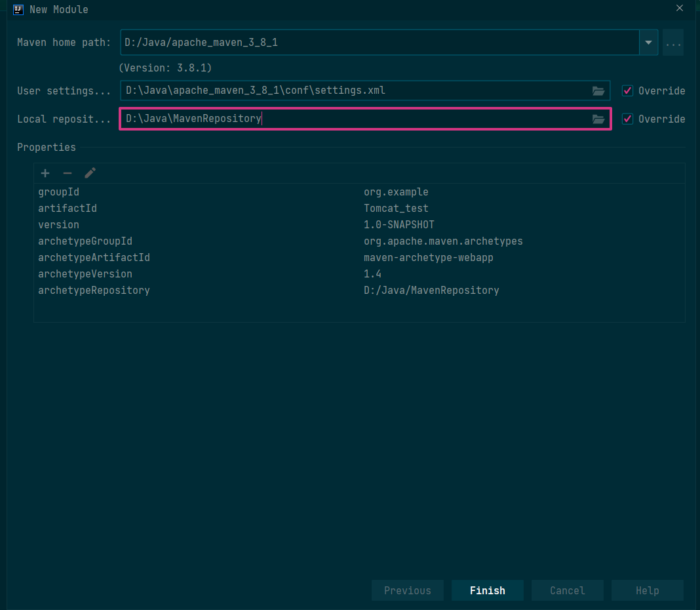Click the Local reposit... label
700x610 pixels.
pos(64,119)
